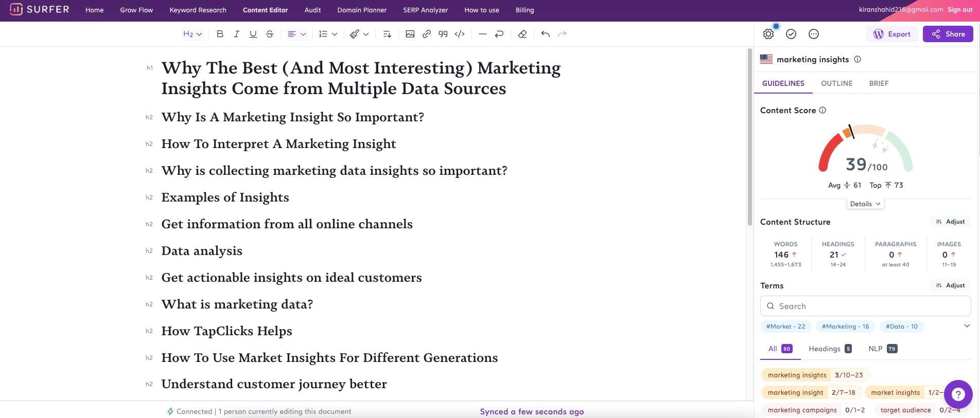The height and width of the screenshot is (418, 980).
Task: Insert an image into the document
Action: click(x=410, y=34)
